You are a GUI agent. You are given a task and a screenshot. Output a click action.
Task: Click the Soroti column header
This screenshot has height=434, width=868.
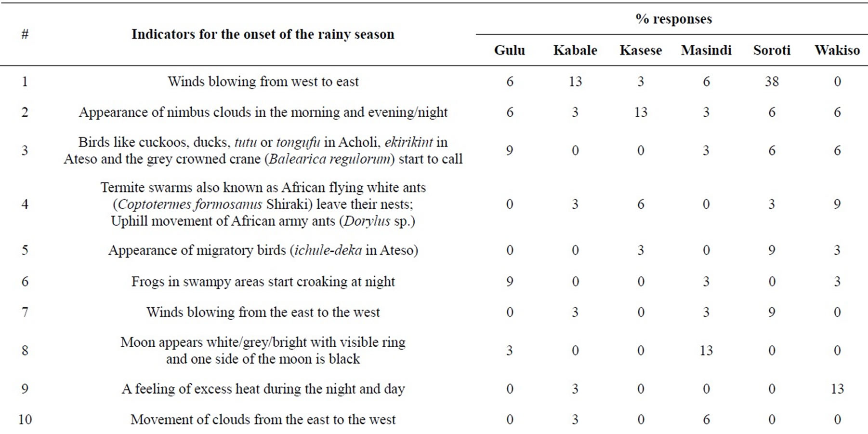pyautogui.click(x=772, y=50)
